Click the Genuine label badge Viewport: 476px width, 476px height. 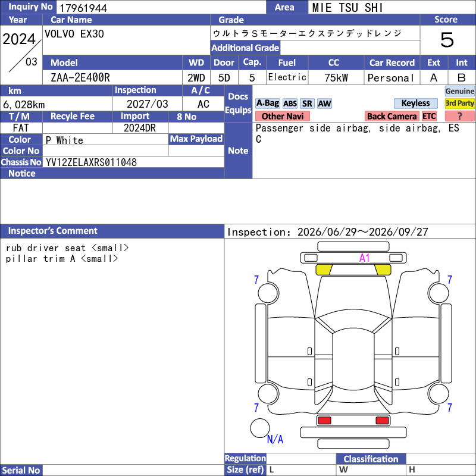[459, 91]
